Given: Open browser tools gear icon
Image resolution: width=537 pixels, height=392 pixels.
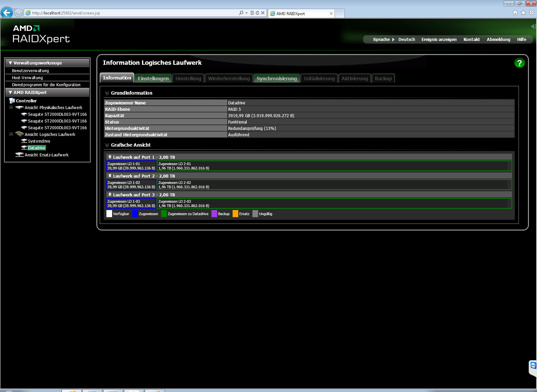Looking at the screenshot, I should coord(532,13).
